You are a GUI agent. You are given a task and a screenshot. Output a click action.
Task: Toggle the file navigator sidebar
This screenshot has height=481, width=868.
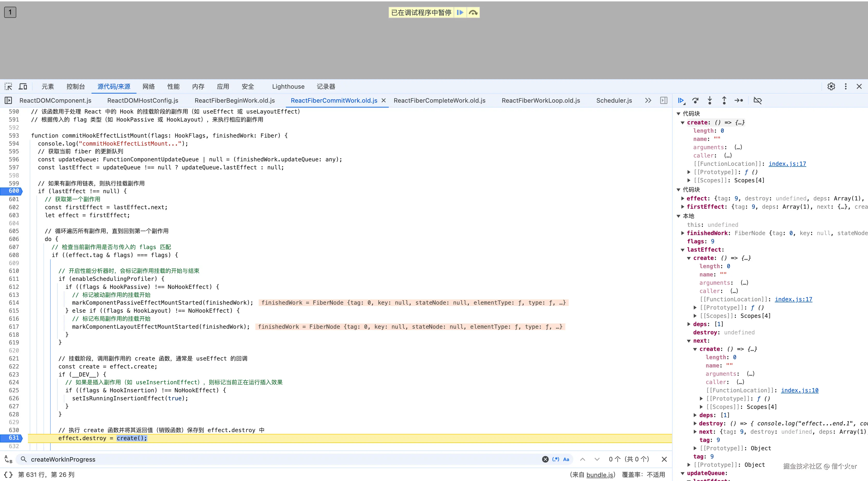8,100
